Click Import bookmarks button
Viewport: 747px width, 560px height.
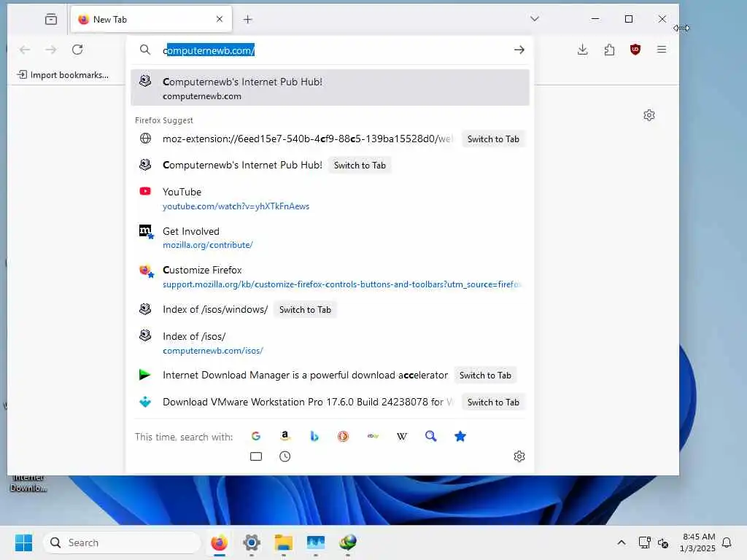pos(63,75)
